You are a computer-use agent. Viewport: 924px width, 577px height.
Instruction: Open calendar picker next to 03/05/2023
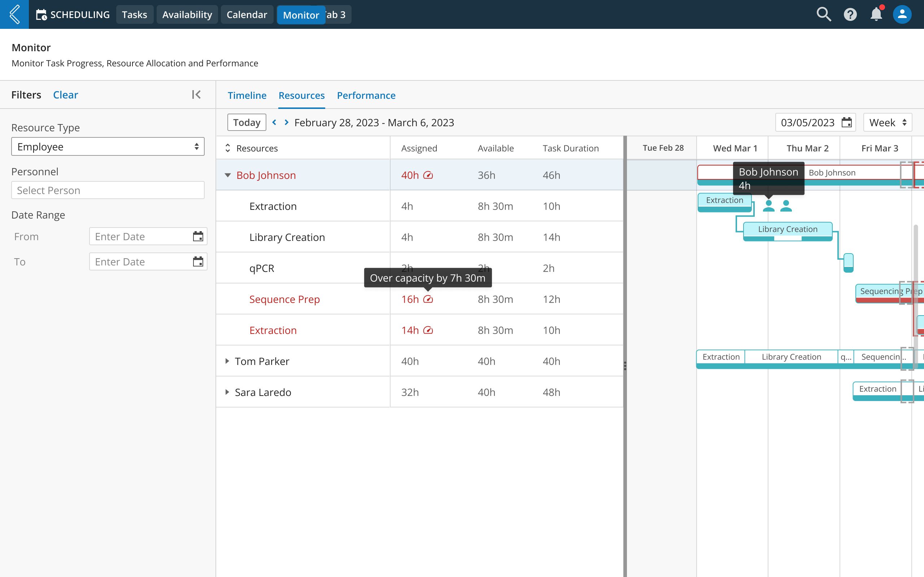[x=846, y=123]
